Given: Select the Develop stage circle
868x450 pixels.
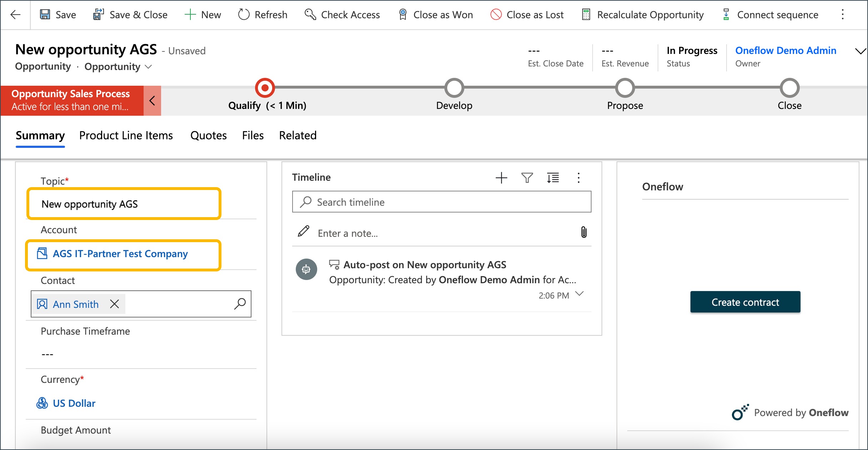Looking at the screenshot, I should (454, 88).
